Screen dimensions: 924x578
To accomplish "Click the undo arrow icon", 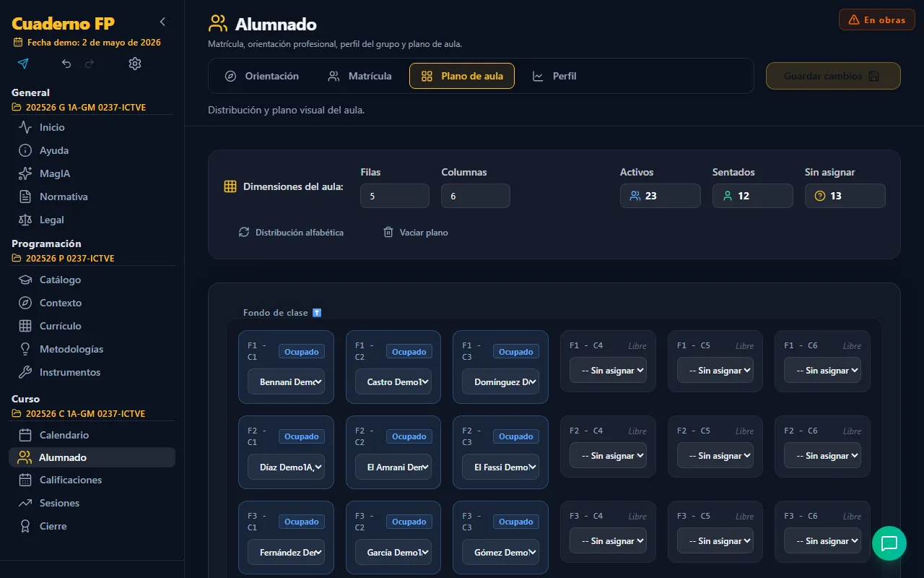I will (66, 64).
